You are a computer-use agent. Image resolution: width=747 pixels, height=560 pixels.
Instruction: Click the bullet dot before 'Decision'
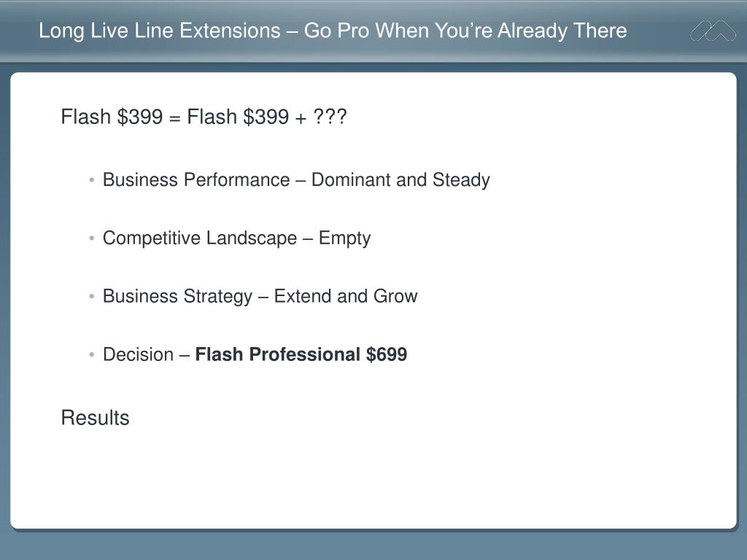tap(91, 354)
